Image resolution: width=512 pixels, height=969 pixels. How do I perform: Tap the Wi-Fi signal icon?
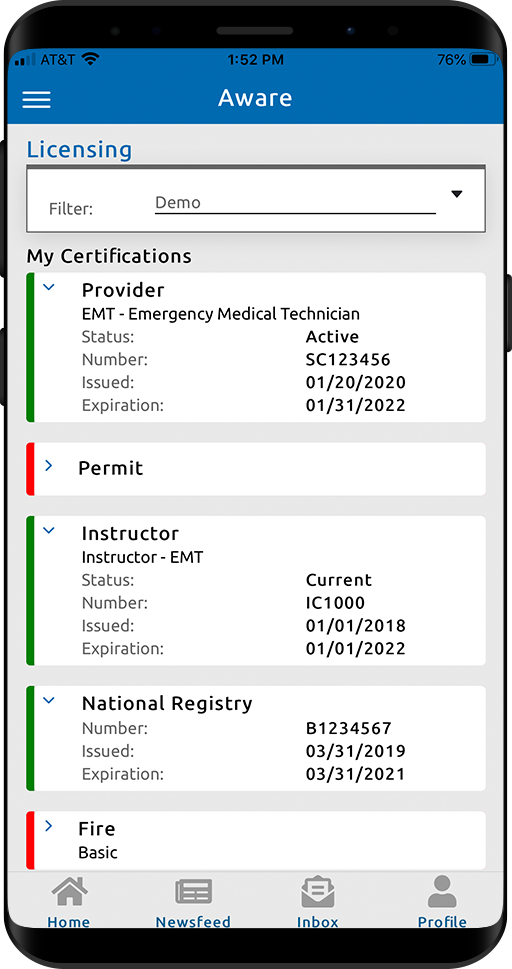click(91, 59)
